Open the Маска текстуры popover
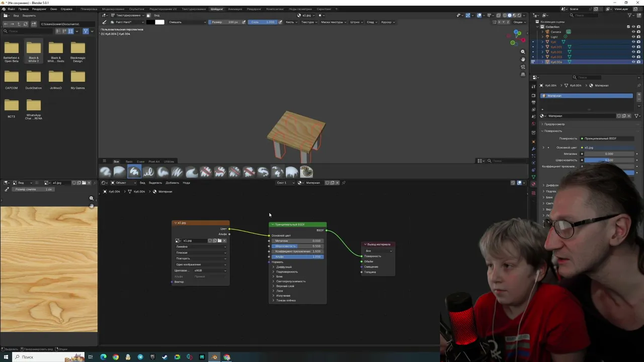Image resolution: width=644 pixels, height=362 pixels. pyautogui.click(x=333, y=22)
